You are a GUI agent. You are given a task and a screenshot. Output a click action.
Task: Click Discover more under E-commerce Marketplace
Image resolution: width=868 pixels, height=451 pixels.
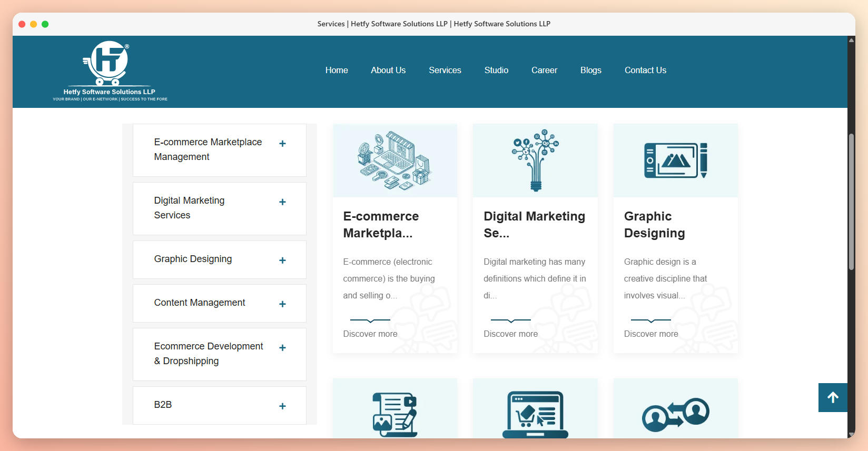370,334
